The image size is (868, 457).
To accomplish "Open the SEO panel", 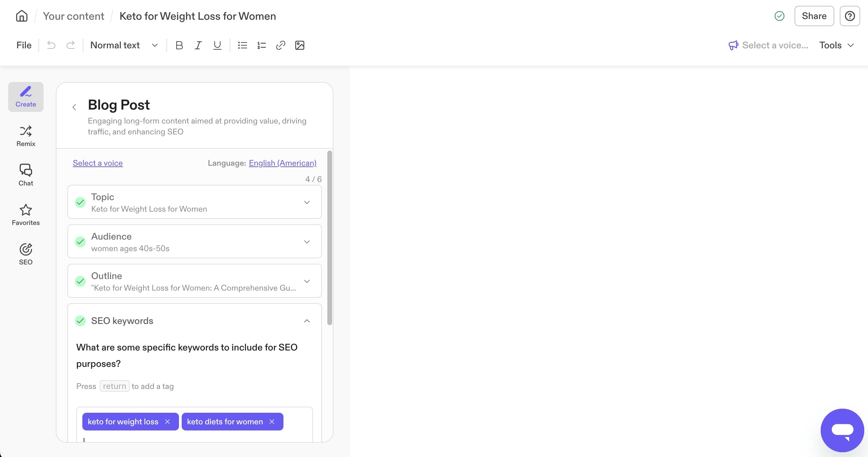I will click(x=26, y=254).
